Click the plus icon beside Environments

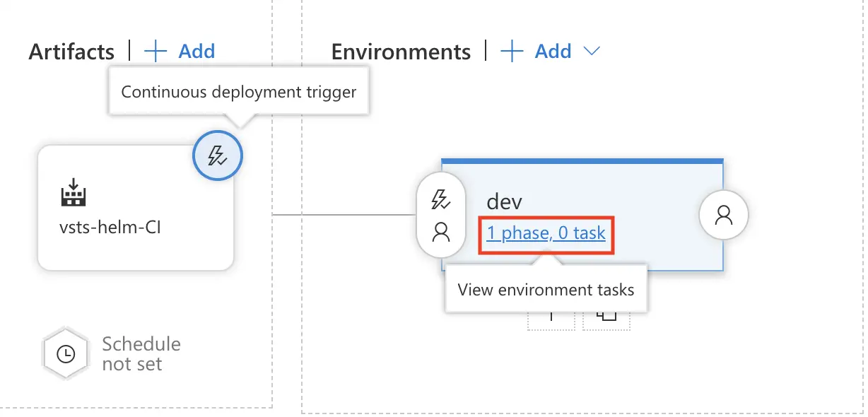(512, 51)
